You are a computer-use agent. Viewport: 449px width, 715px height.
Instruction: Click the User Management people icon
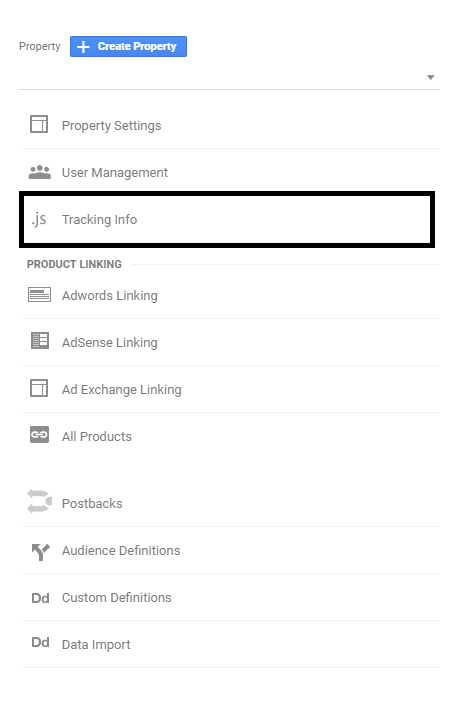coord(40,172)
